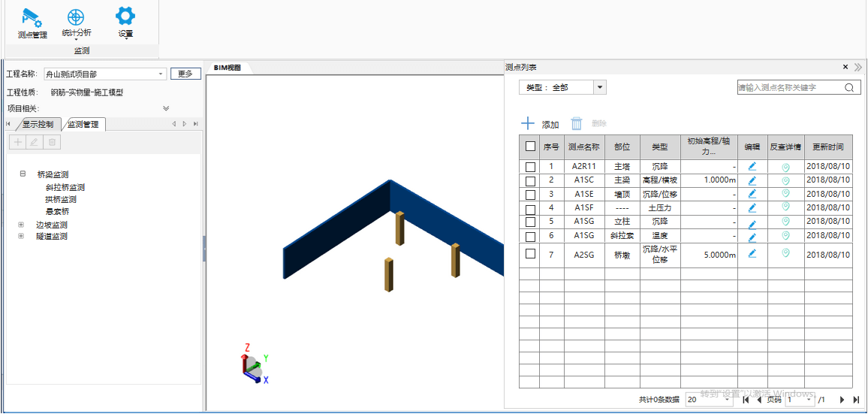Click the splitter handle left of BIM view

click(204, 248)
